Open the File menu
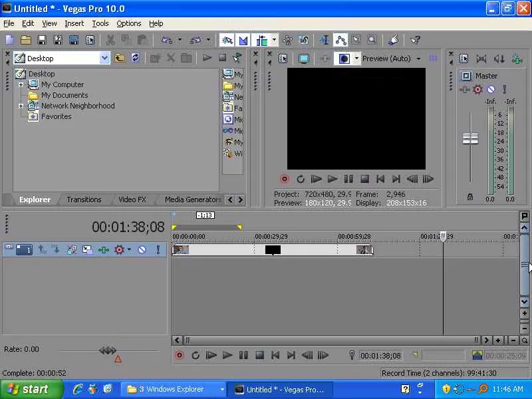Viewport: 532px width, 399px height. (x=9, y=23)
